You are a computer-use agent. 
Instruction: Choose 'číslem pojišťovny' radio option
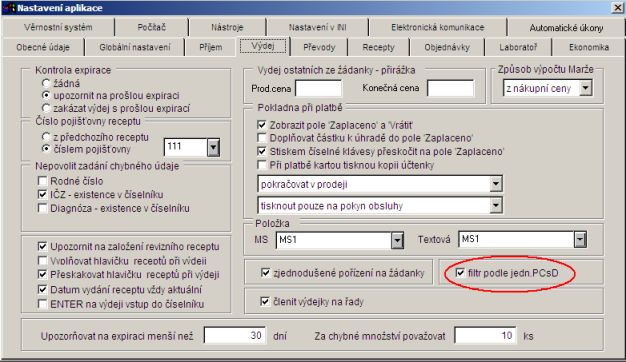[46, 149]
